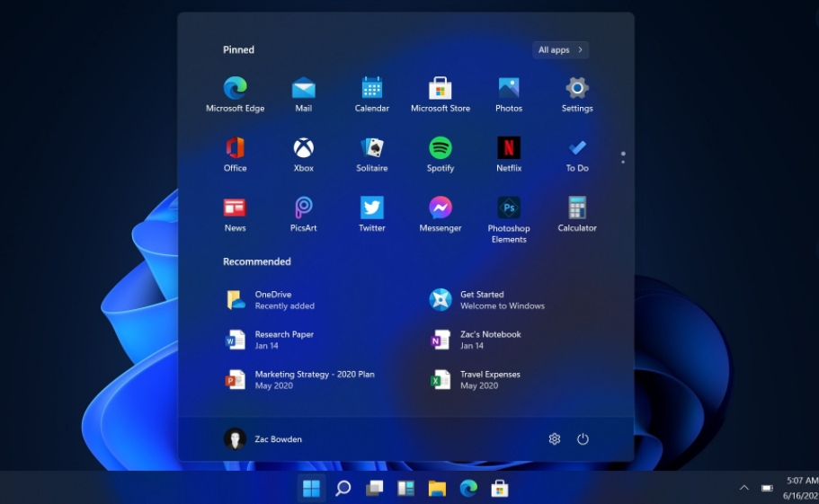
Task: Click the All apps button
Action: [x=560, y=50]
